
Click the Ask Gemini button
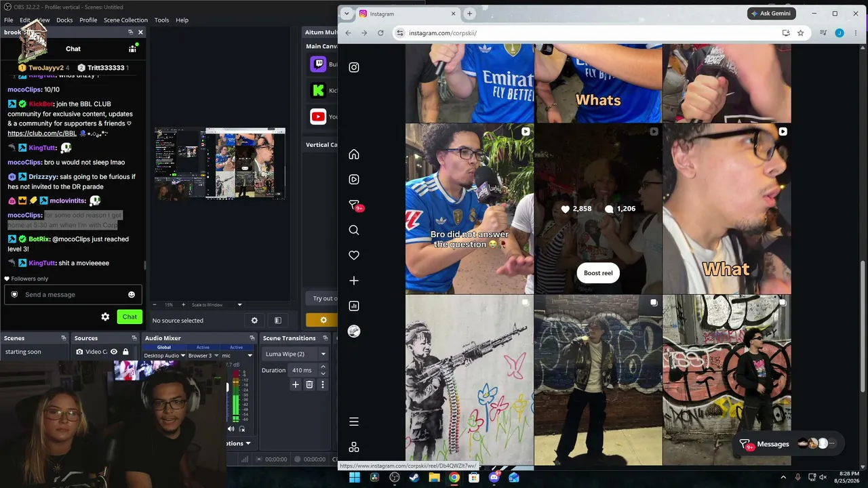[772, 14]
